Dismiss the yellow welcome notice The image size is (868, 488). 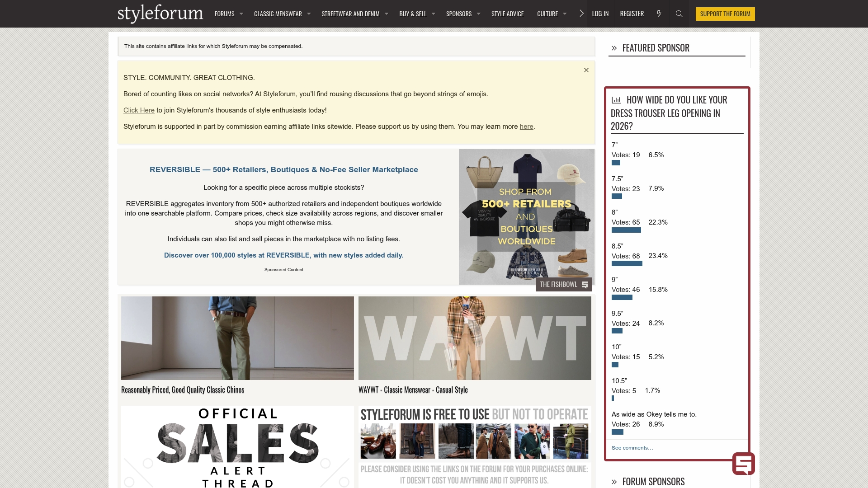tap(586, 70)
